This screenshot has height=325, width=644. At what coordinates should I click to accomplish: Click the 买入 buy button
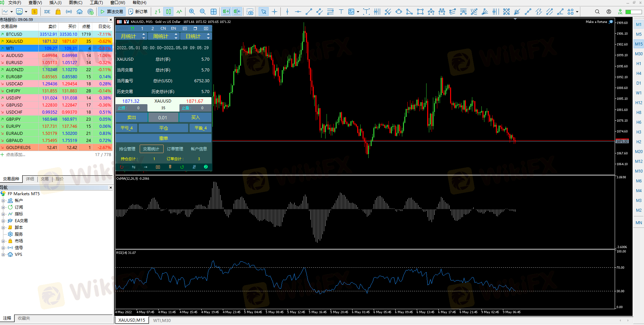195,117
